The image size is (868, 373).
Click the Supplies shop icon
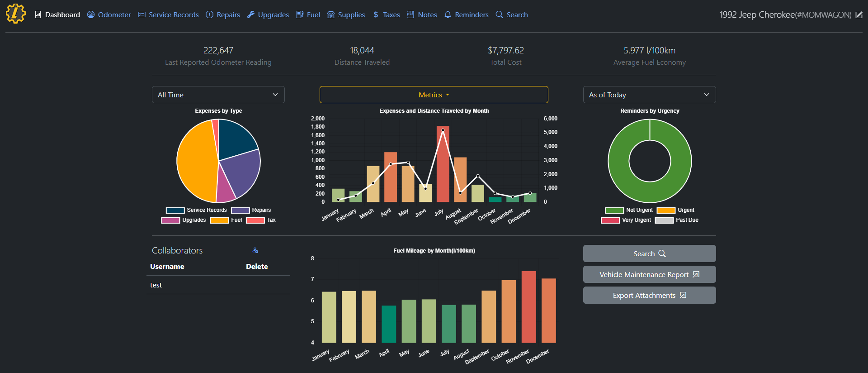click(x=331, y=14)
